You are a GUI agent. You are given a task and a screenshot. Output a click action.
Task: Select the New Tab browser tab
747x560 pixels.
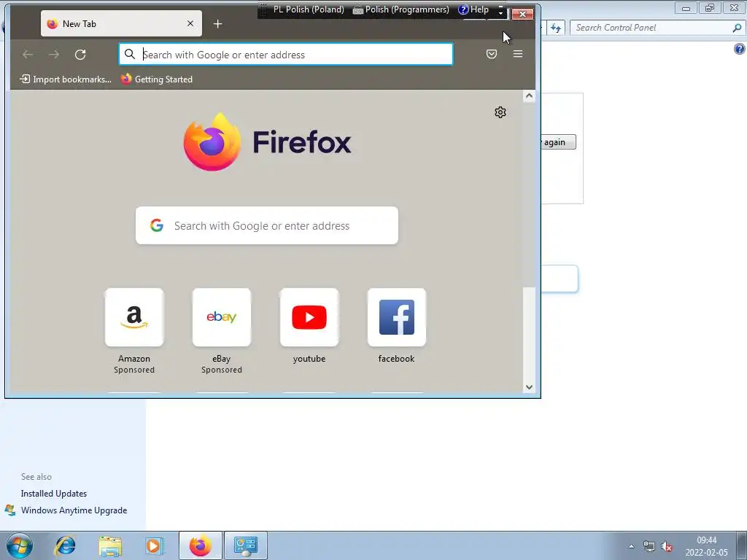121,24
